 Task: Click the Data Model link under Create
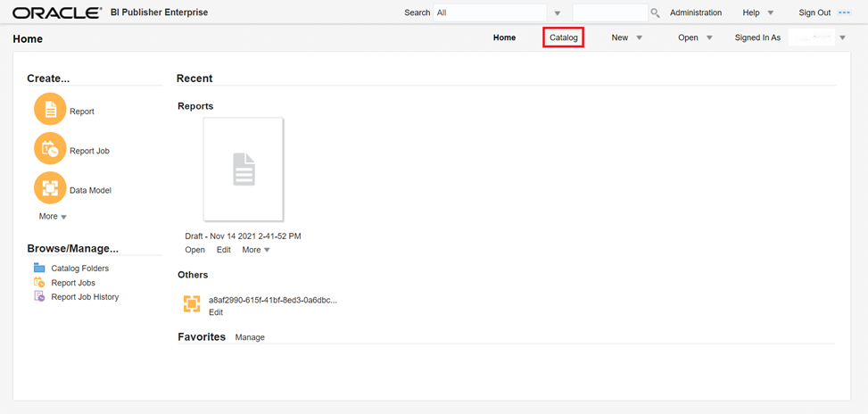[x=90, y=190]
